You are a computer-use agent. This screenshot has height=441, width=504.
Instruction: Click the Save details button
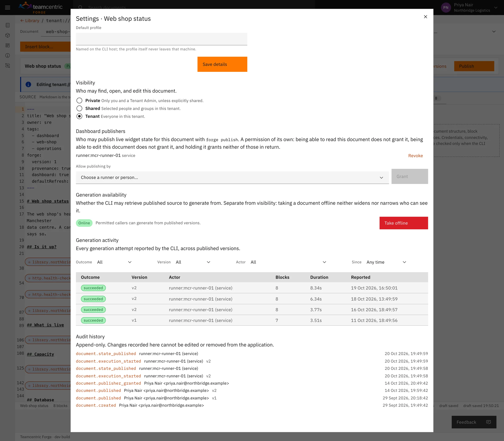click(222, 64)
